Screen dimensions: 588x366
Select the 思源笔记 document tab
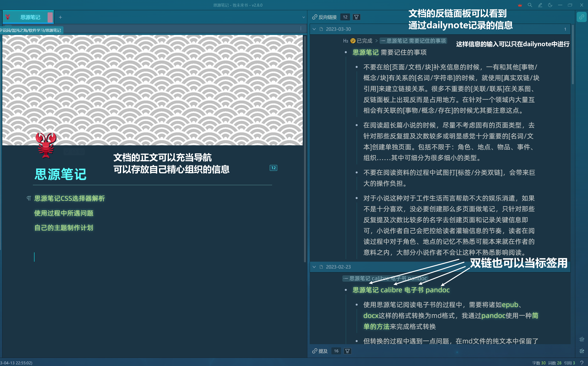[x=30, y=17]
